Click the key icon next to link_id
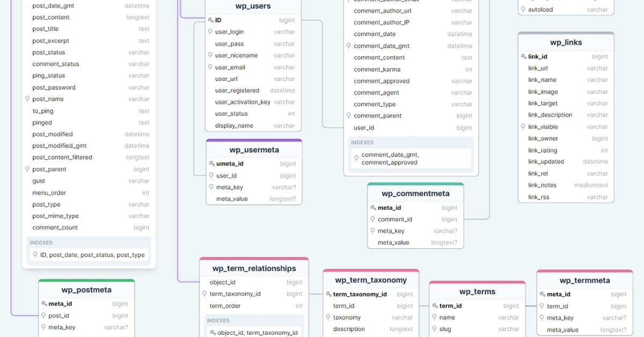The width and height of the screenshot is (644, 337). pos(523,57)
